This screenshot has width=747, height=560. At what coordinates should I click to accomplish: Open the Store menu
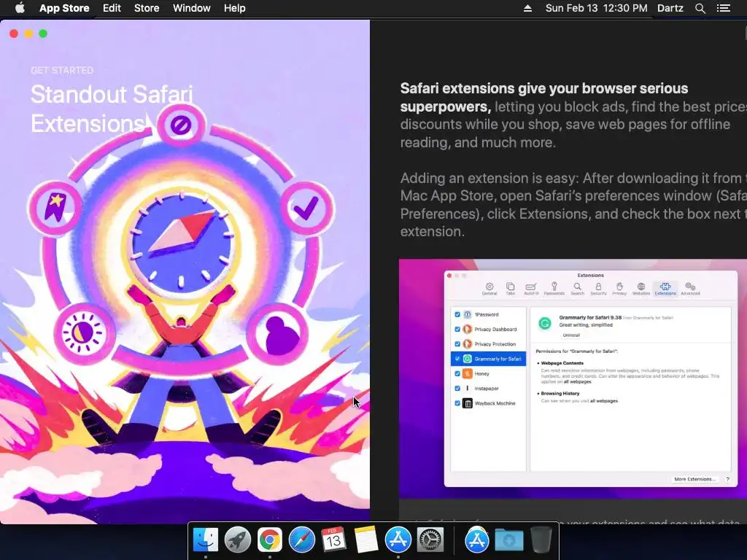pyautogui.click(x=147, y=8)
